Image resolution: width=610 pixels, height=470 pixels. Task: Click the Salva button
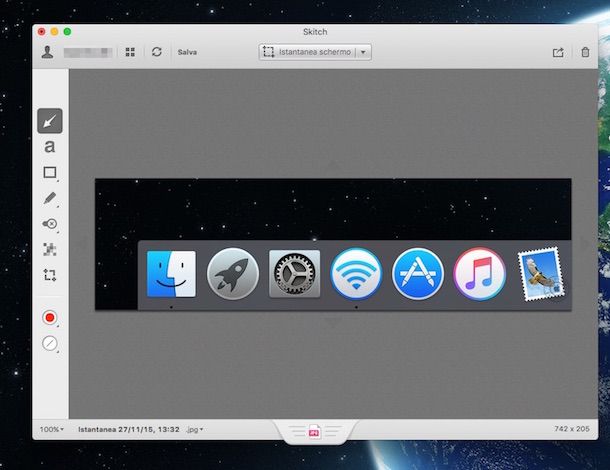pyautogui.click(x=187, y=52)
